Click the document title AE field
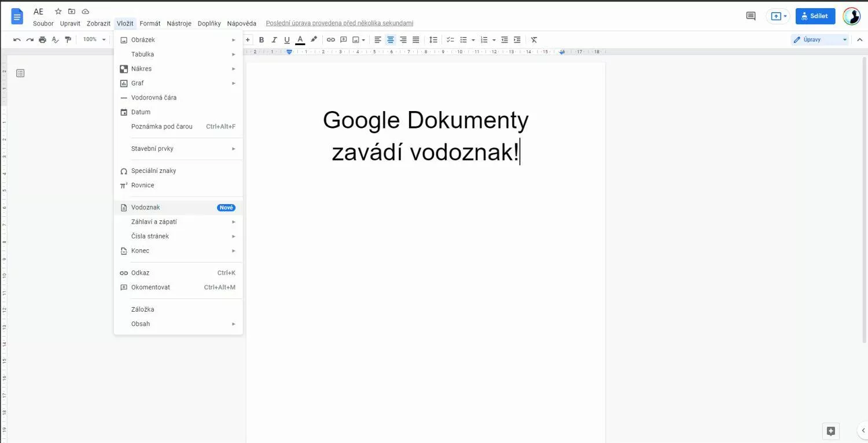The width and height of the screenshot is (868, 443). (x=39, y=12)
